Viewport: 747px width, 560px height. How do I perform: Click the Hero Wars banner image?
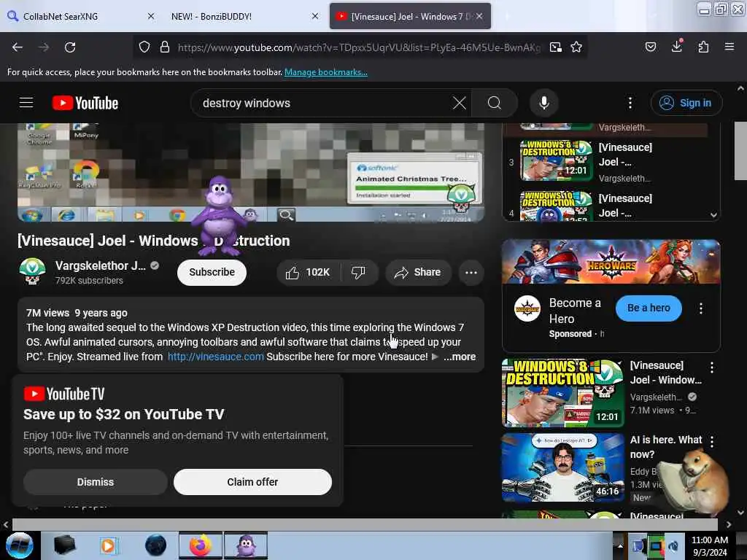pyautogui.click(x=611, y=262)
